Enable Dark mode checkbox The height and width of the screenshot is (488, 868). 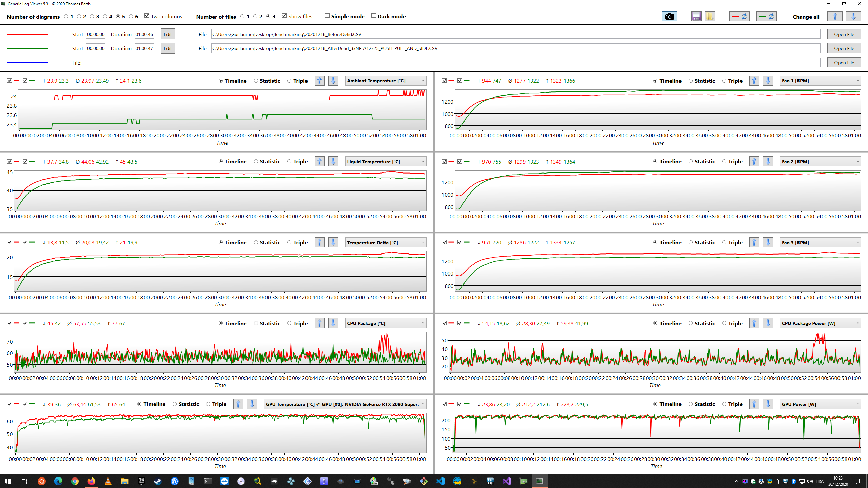[374, 16]
